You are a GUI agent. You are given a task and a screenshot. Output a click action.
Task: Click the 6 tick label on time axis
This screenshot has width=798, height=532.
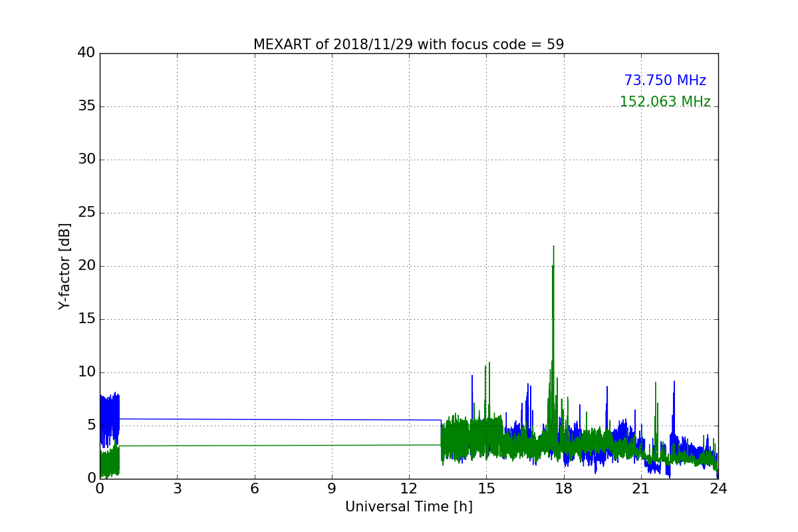point(254,489)
